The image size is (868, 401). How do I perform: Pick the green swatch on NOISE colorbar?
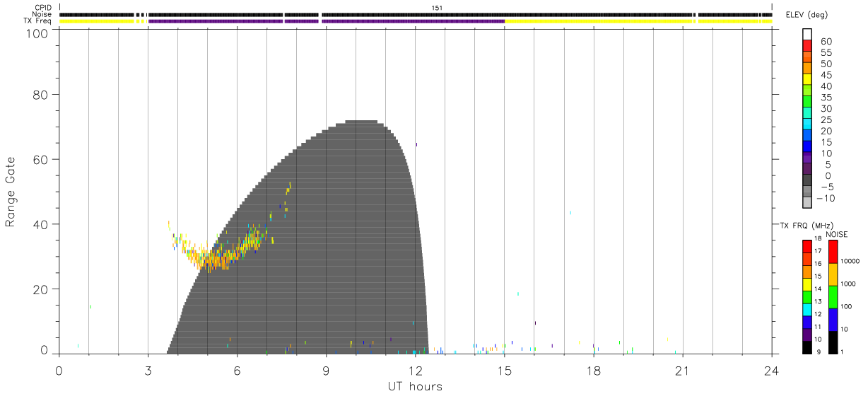click(833, 297)
